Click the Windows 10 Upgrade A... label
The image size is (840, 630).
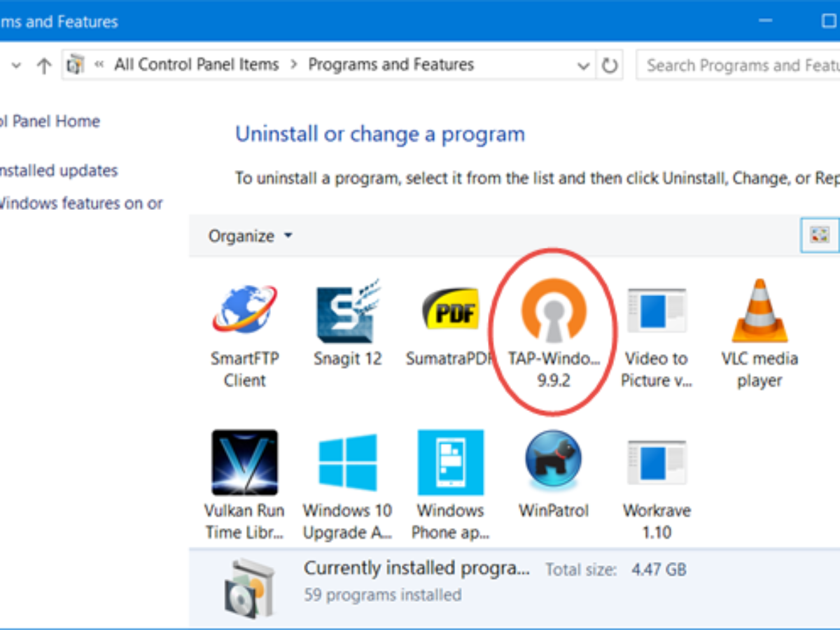tap(347, 521)
